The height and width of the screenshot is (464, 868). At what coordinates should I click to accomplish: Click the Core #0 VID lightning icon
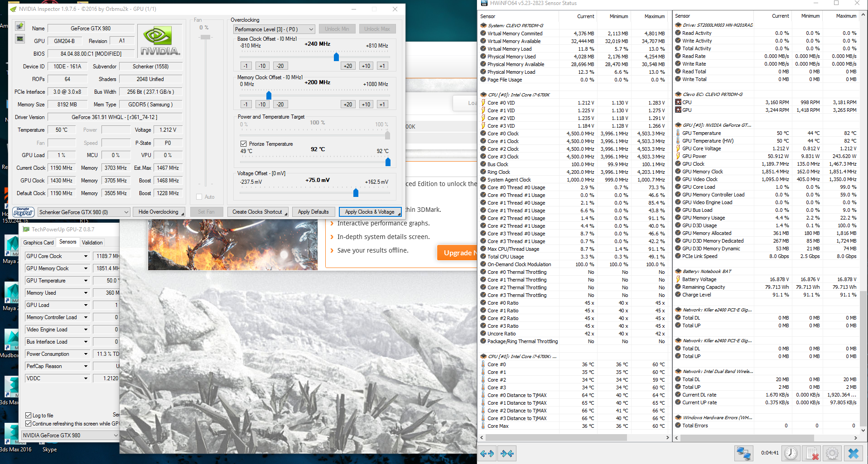pos(483,103)
